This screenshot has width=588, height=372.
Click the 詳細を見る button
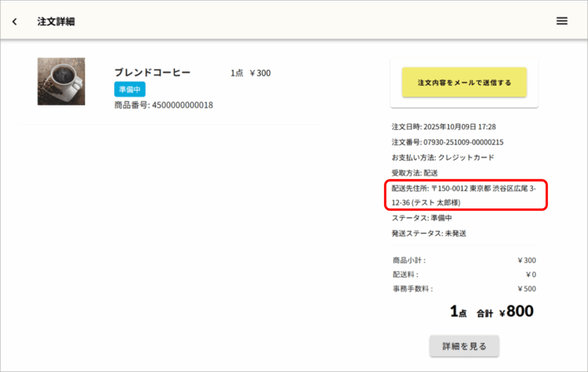(464, 346)
